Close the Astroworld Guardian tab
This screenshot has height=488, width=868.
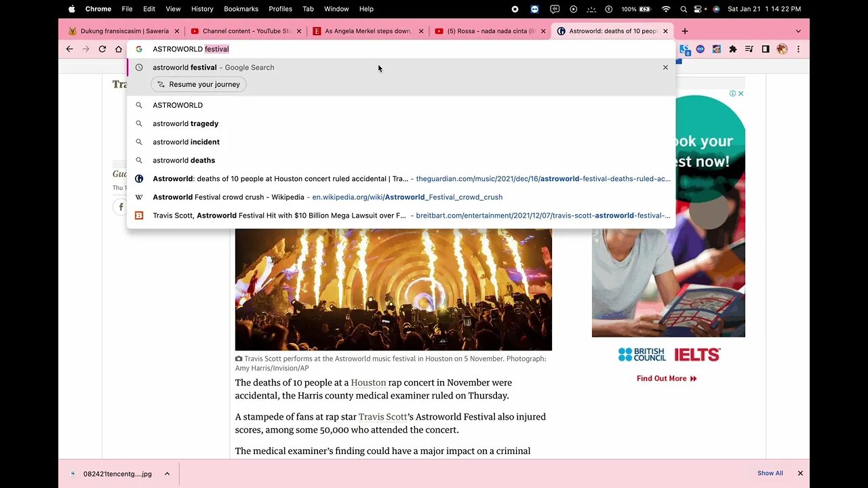tap(665, 31)
